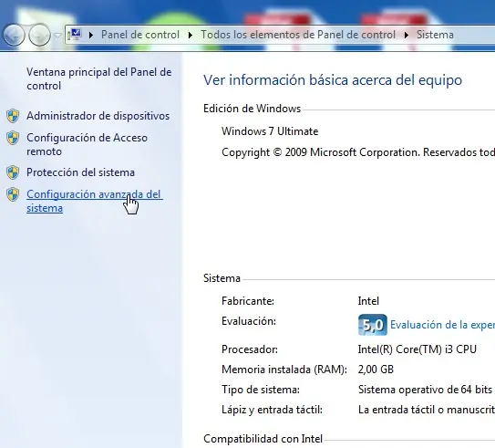
Task: Open Administrador de dispositivos link
Action: click(x=98, y=116)
